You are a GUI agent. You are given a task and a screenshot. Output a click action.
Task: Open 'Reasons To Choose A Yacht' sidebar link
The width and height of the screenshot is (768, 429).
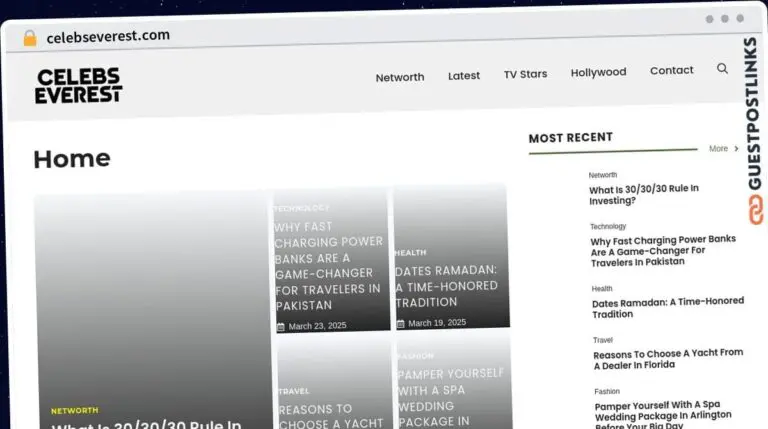(x=667, y=359)
